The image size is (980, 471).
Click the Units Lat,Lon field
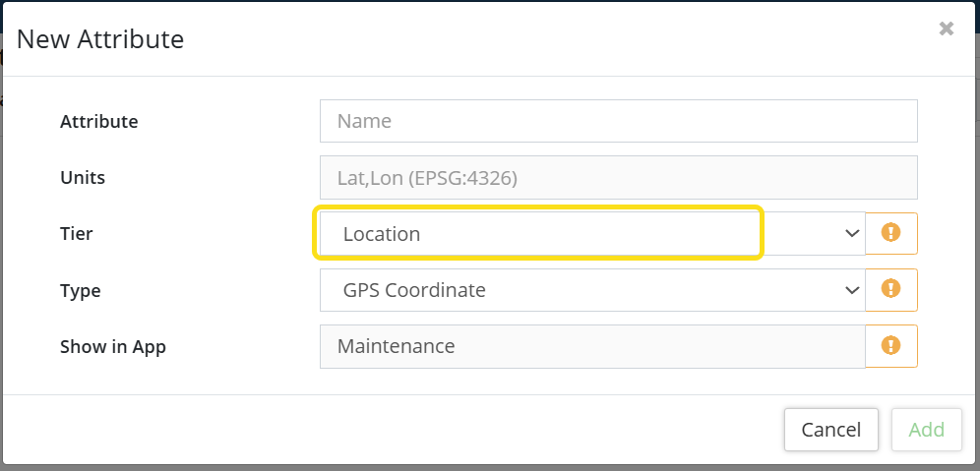tap(618, 178)
